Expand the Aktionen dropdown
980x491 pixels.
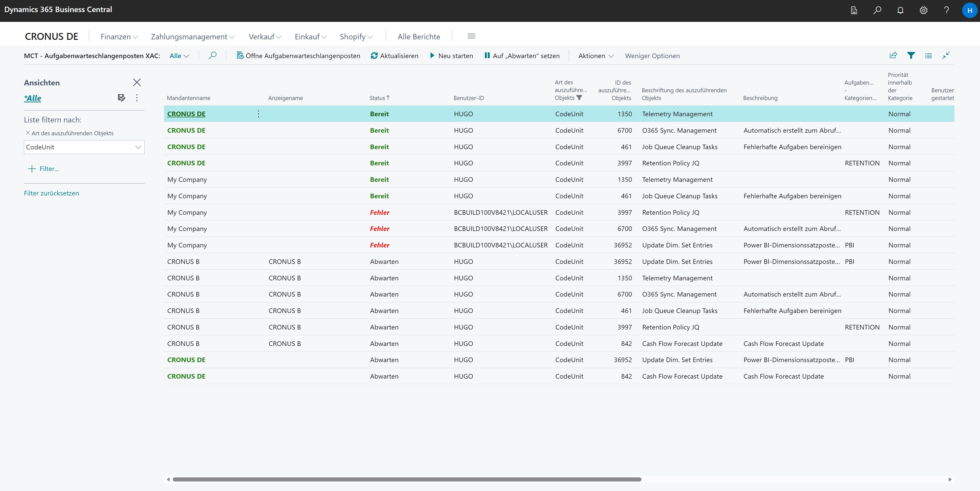click(596, 56)
